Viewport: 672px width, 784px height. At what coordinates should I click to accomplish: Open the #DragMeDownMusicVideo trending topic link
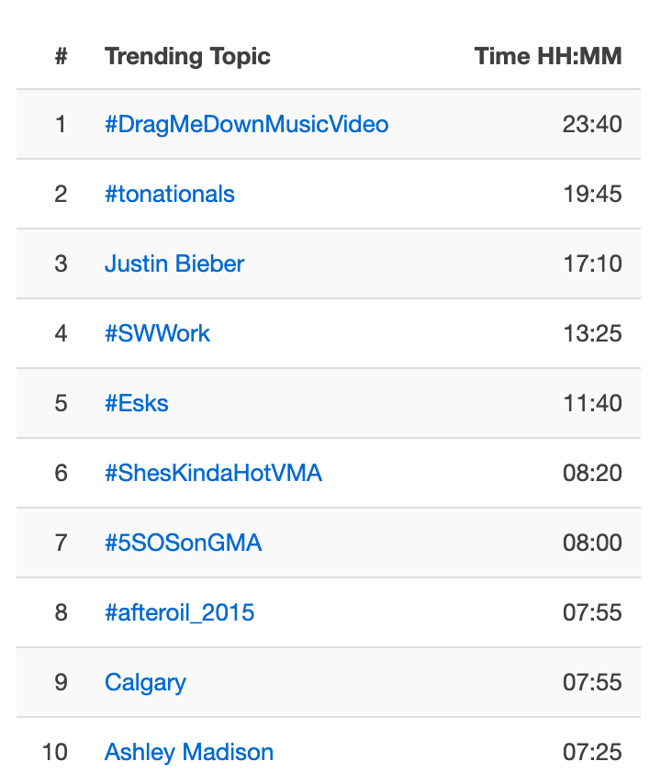click(247, 124)
